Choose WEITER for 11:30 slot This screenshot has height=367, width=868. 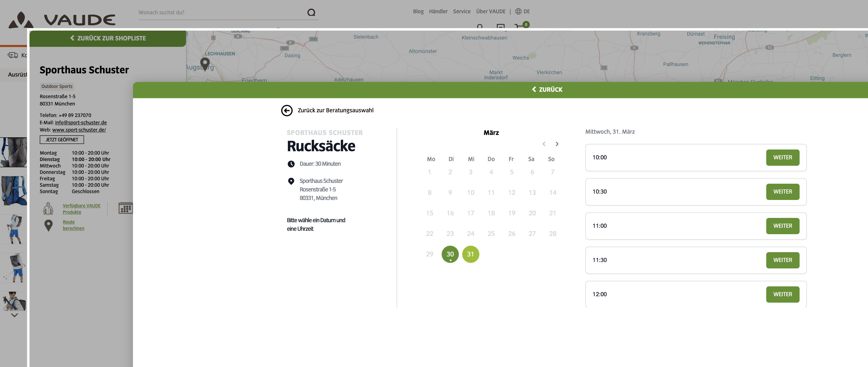(782, 260)
